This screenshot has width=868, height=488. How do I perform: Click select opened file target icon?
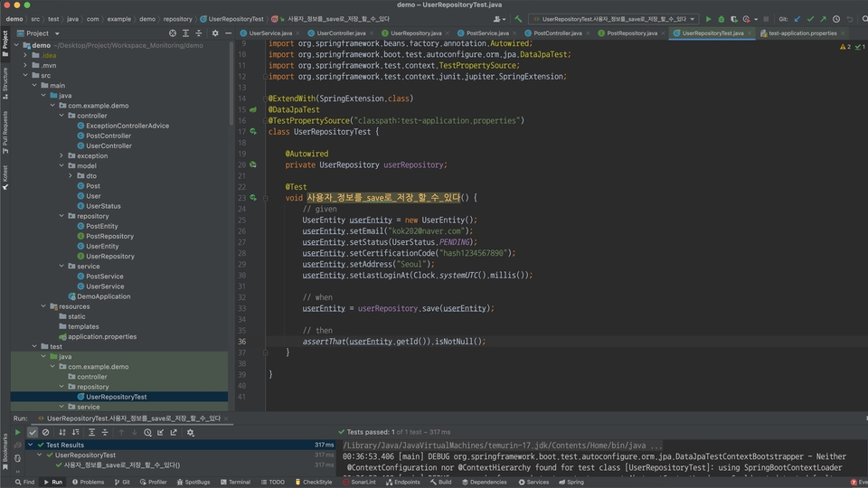(x=173, y=33)
